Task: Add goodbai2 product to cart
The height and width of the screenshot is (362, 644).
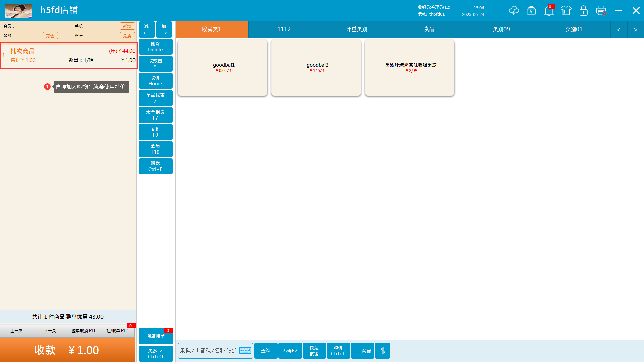Action: [316, 67]
